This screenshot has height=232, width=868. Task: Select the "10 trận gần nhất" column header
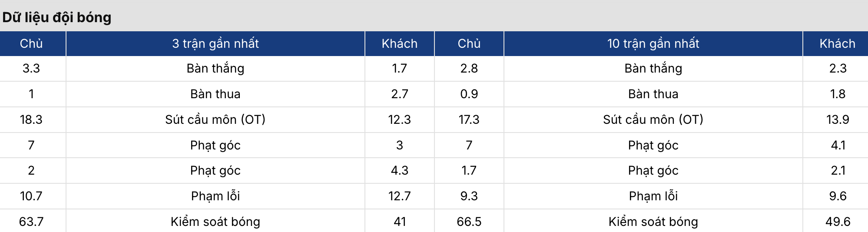[653, 43]
